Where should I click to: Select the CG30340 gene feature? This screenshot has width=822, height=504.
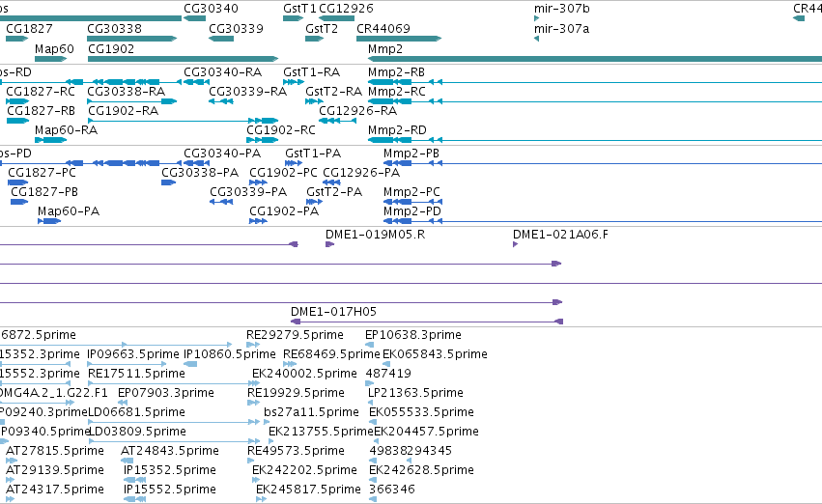click(x=194, y=18)
